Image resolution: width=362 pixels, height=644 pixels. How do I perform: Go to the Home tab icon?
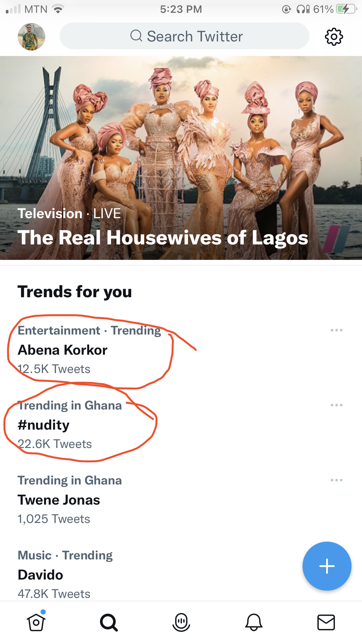tap(36, 622)
